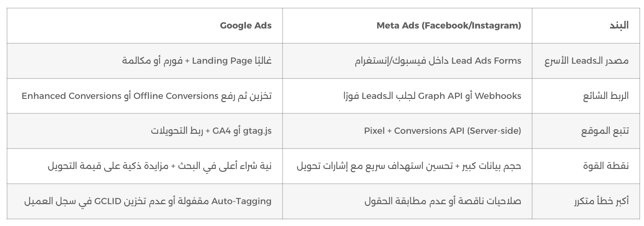Select the مصدر الـLeads الأسرع row label
The image size is (644, 226).
click(x=587, y=61)
